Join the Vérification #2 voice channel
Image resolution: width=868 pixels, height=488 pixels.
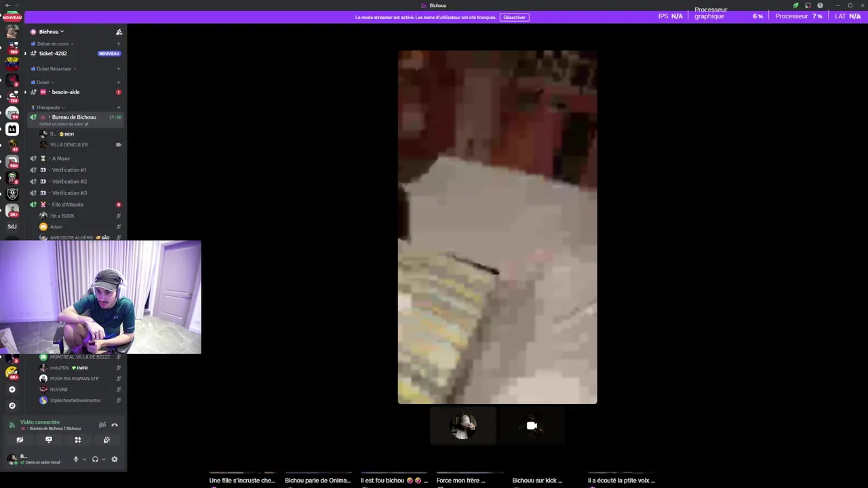click(x=75, y=182)
